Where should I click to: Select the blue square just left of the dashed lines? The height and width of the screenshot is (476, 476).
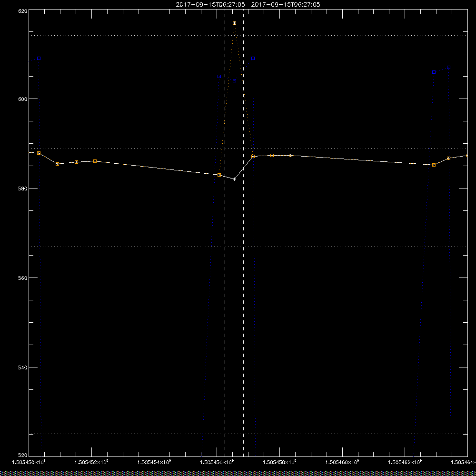click(219, 77)
